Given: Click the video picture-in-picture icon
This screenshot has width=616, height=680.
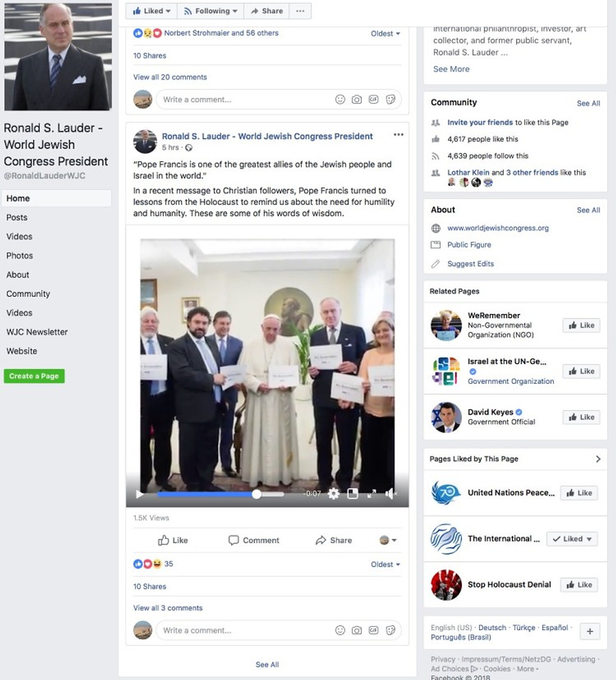Looking at the screenshot, I should click(353, 493).
